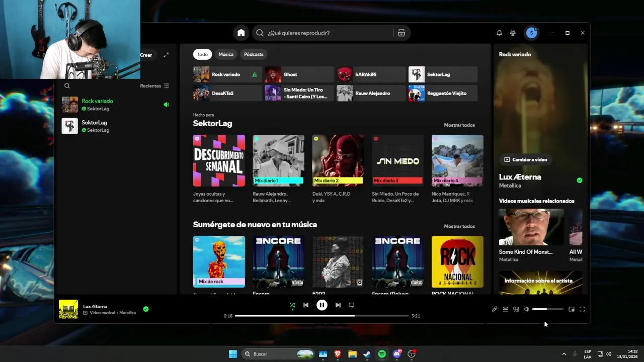Screen dimensions: 644x362
Task: Click Cambiar a vídeo button
Action: coord(526,159)
